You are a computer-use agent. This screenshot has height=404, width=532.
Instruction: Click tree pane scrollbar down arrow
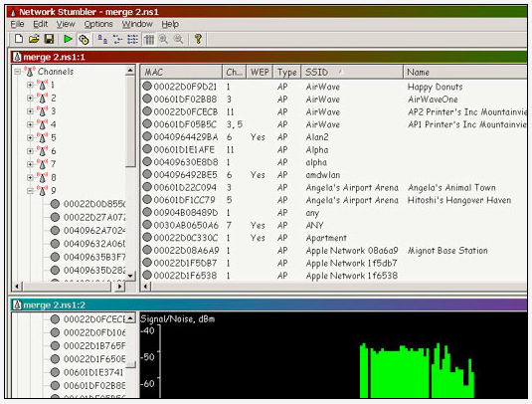(x=130, y=276)
